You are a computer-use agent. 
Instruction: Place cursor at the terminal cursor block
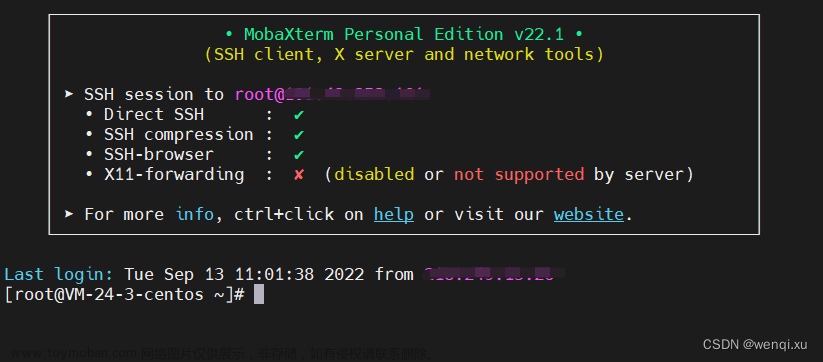259,294
